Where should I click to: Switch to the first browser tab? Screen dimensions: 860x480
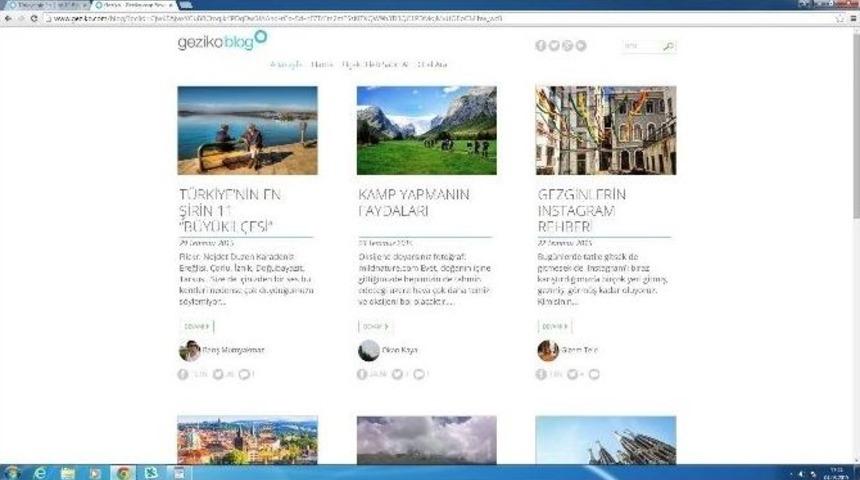coord(40,5)
